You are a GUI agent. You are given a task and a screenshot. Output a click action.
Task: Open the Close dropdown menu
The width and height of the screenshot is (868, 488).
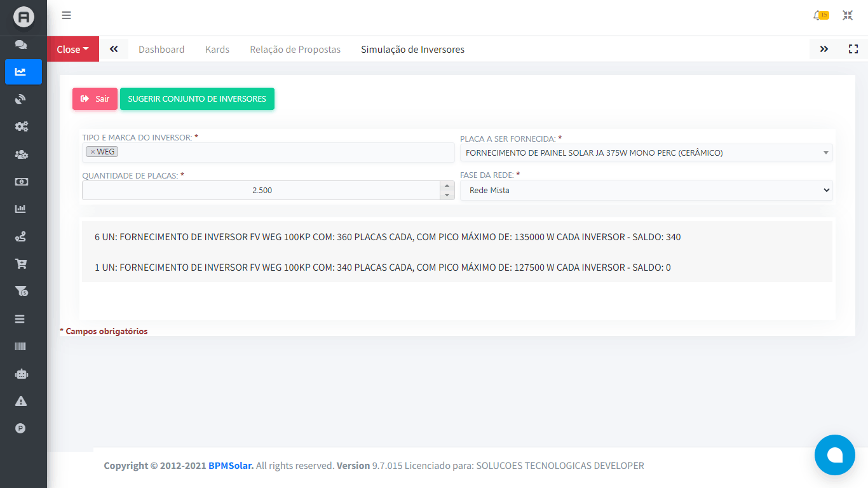click(x=72, y=49)
